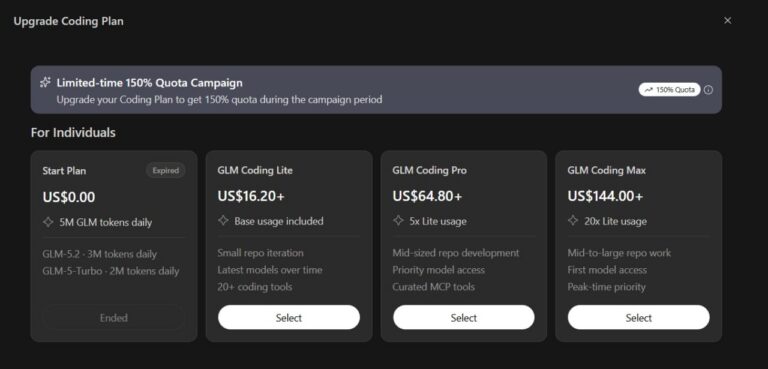Click the diamond icon next to Base usage included
This screenshot has width=768, height=369.
coord(223,221)
